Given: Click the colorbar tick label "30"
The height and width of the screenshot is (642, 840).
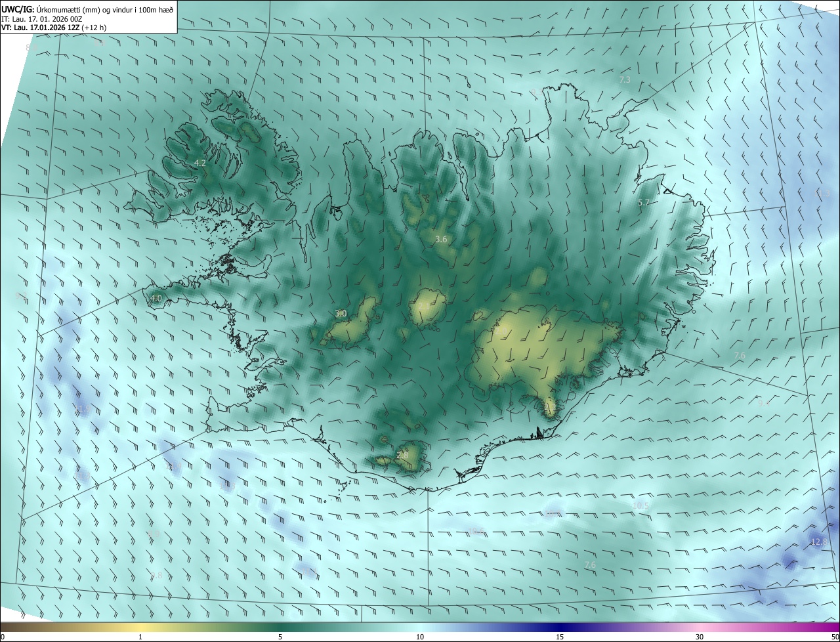Looking at the screenshot, I should (x=700, y=637).
